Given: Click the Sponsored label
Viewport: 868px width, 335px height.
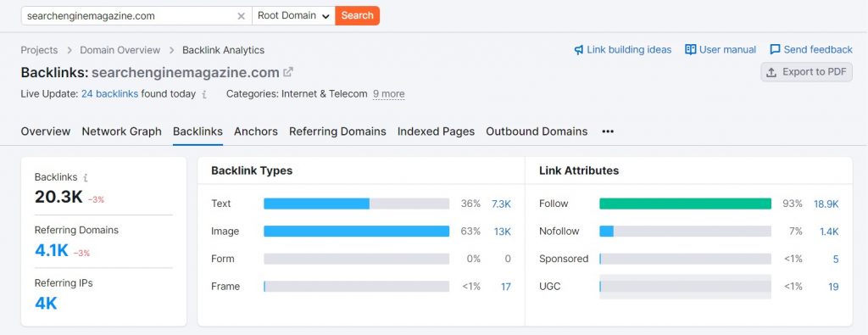Looking at the screenshot, I should [x=564, y=260].
